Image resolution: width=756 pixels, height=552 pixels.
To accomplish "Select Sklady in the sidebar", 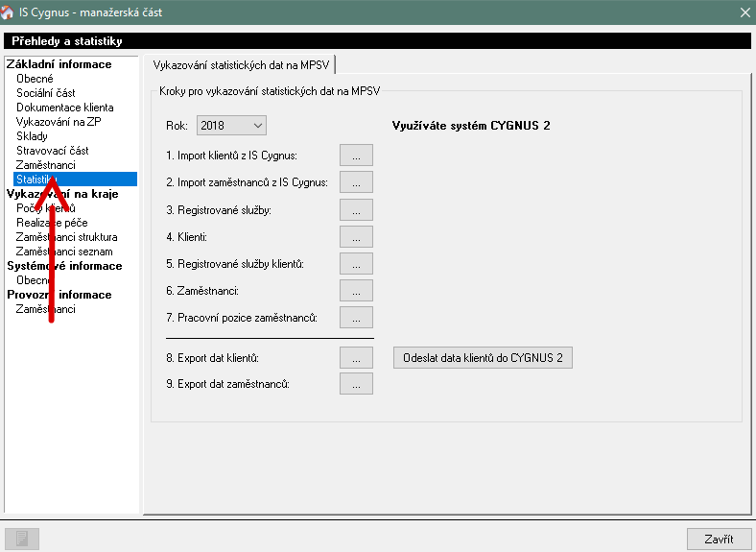I will pyautogui.click(x=32, y=136).
